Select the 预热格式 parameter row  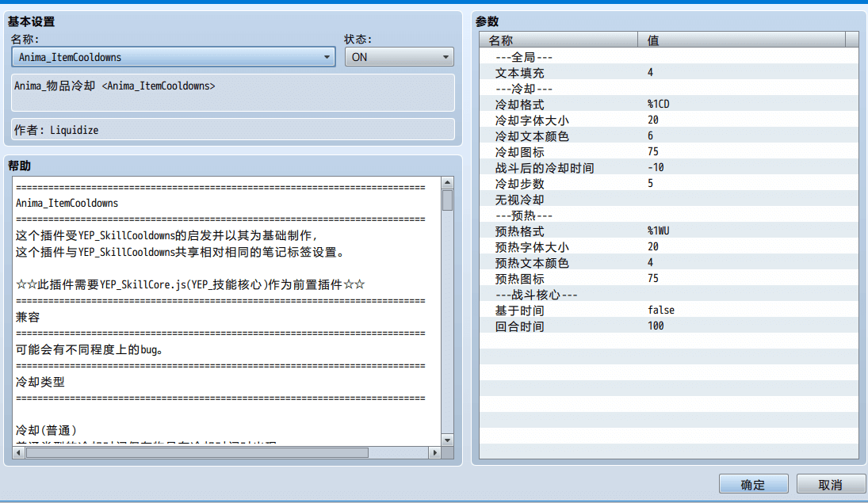[x=669, y=231]
